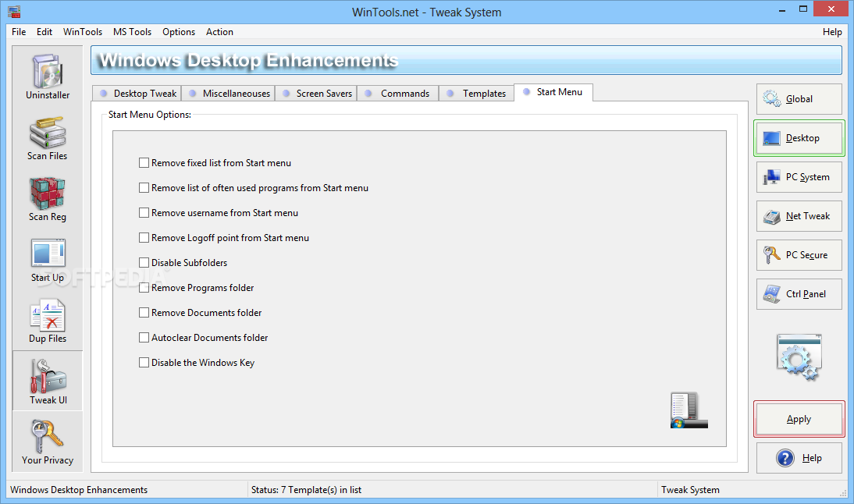Open the Options menu
The height and width of the screenshot is (504, 854).
179,31
